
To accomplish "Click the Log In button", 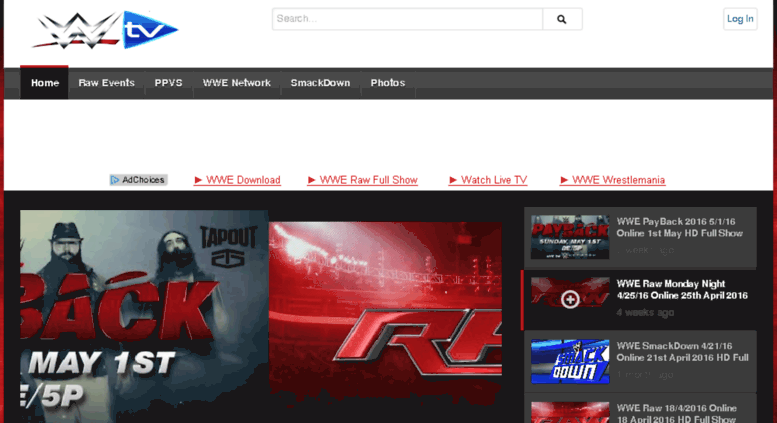I will click(740, 19).
